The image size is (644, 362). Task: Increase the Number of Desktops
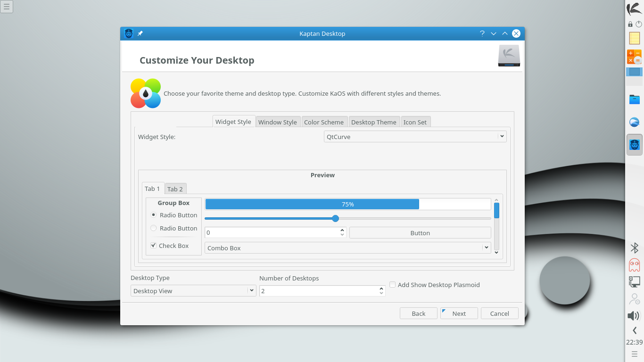(x=381, y=288)
